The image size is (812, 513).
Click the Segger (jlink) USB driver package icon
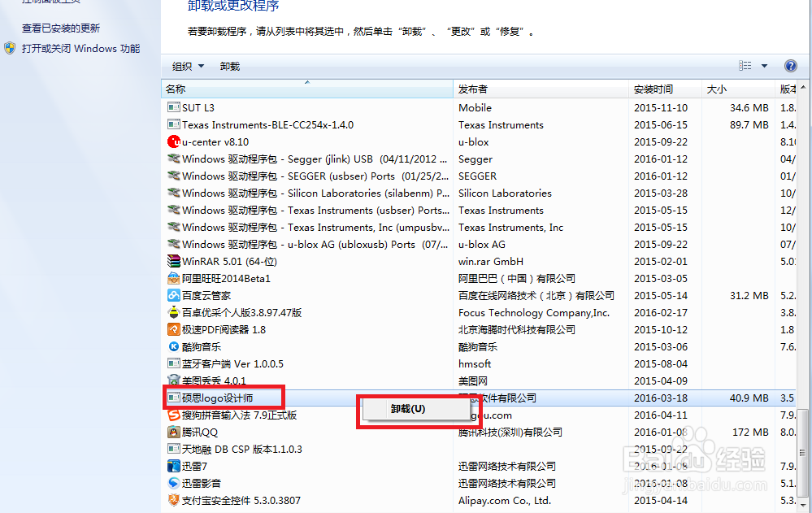(x=173, y=159)
